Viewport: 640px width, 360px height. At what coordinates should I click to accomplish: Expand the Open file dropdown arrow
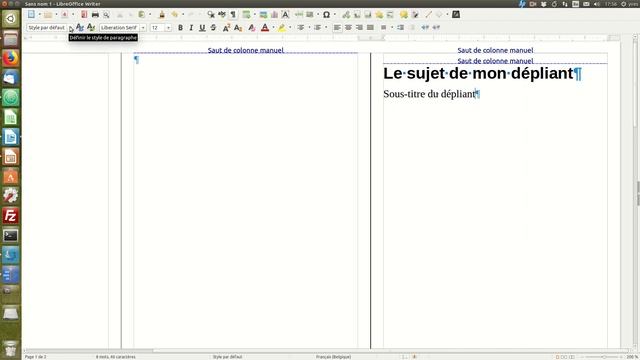(56, 15)
